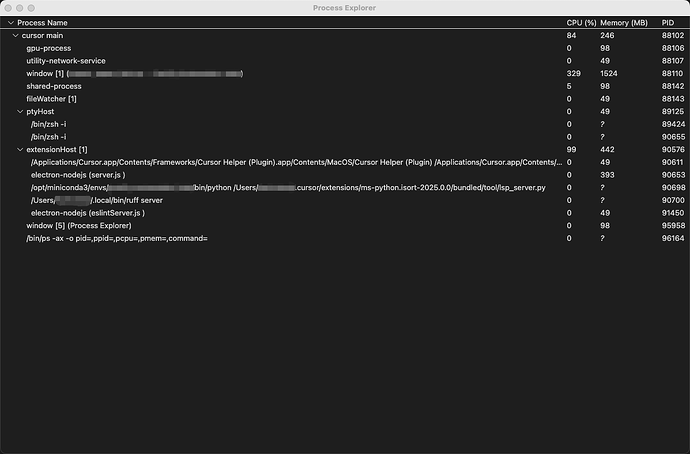Image resolution: width=690 pixels, height=454 pixels.
Task: Click PID 88102 of cursor main
Action: coord(673,35)
